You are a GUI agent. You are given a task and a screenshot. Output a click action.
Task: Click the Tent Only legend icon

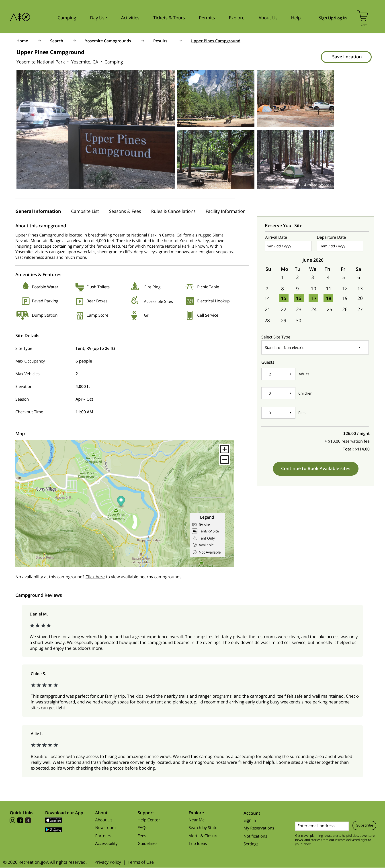pyautogui.click(x=195, y=538)
